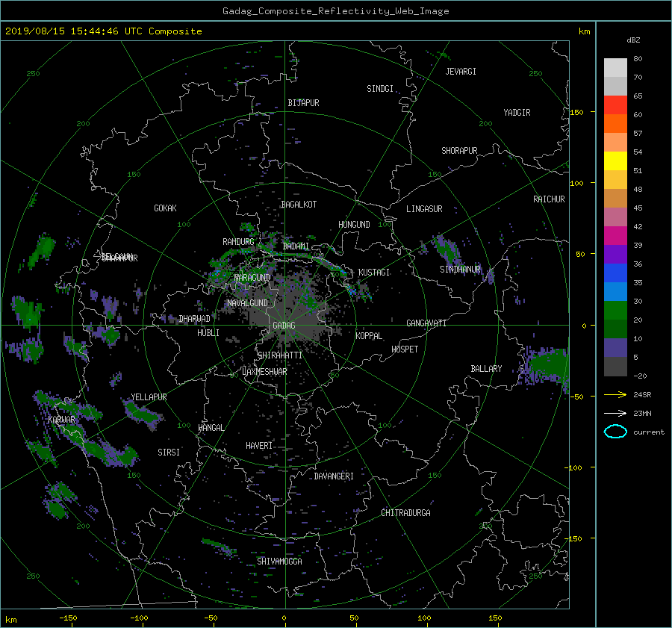The image size is (672, 628).
Task: Click the DAVANGERI city label
Action: pos(334,476)
